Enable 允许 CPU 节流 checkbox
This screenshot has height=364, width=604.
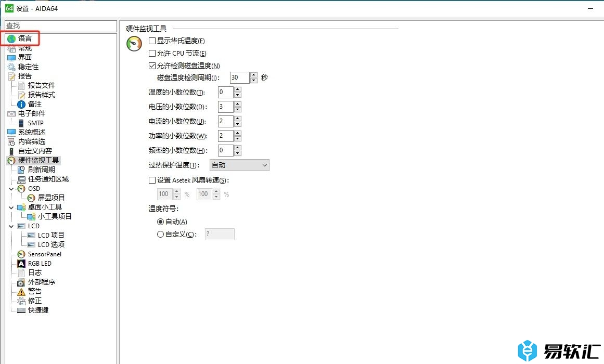(x=152, y=53)
